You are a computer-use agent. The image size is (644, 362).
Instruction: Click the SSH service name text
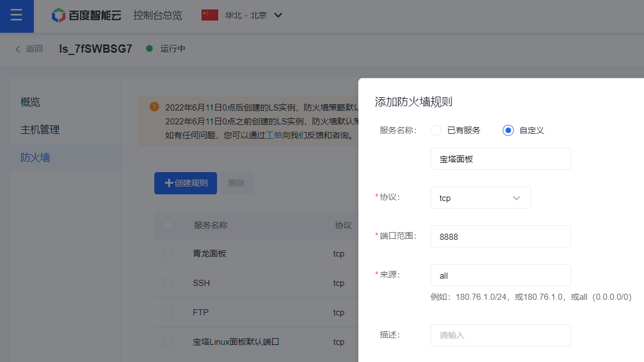tap(201, 283)
